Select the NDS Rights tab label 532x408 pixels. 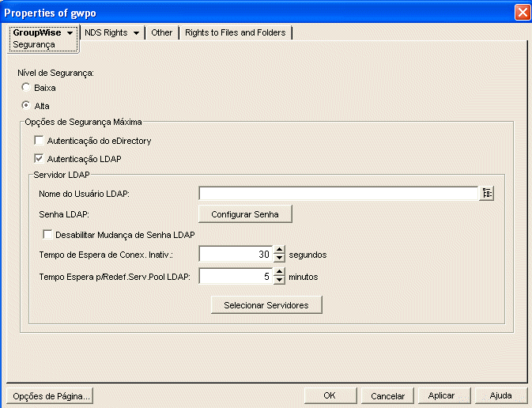(106, 32)
